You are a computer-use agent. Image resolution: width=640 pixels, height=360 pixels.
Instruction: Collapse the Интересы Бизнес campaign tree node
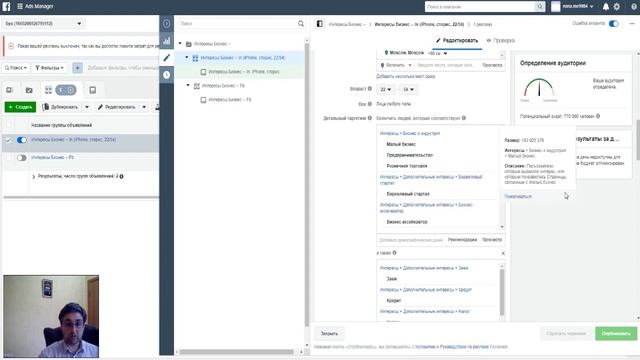(180, 43)
